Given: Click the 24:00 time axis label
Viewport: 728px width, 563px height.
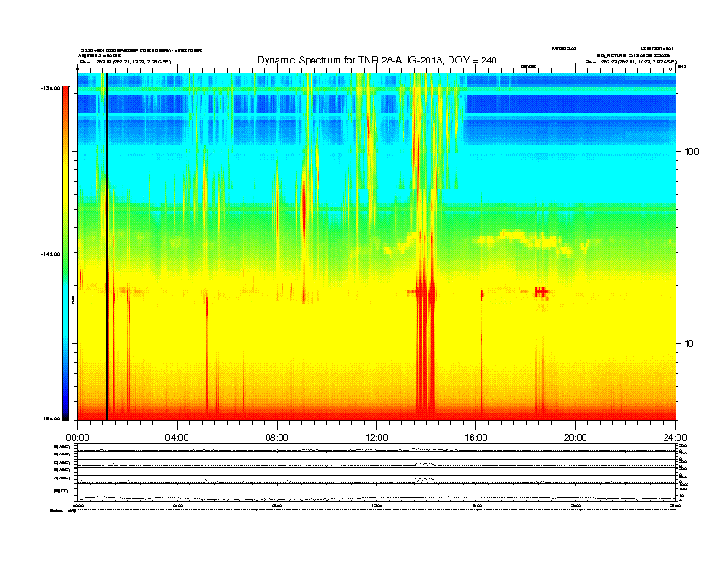Looking at the screenshot, I should [x=675, y=438].
